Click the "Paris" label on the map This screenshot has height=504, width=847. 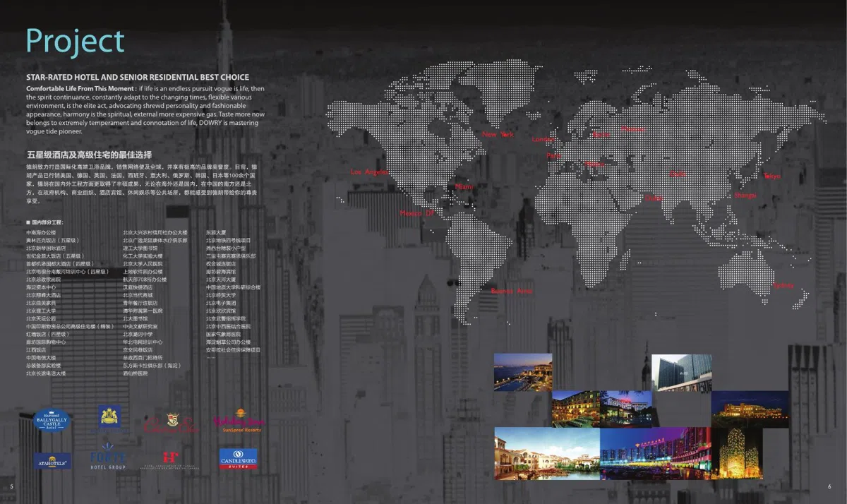point(554,155)
